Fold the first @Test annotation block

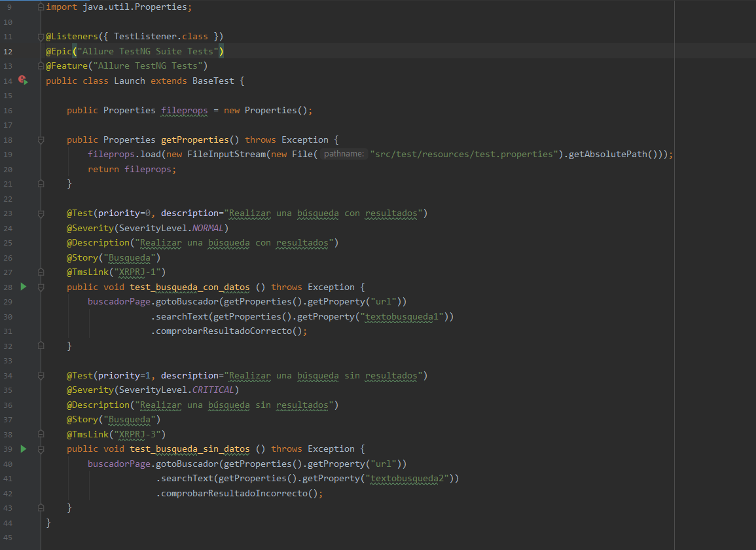pos(41,213)
